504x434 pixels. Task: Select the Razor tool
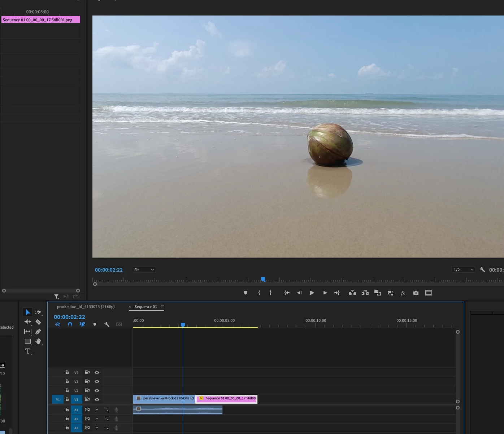[x=38, y=322]
